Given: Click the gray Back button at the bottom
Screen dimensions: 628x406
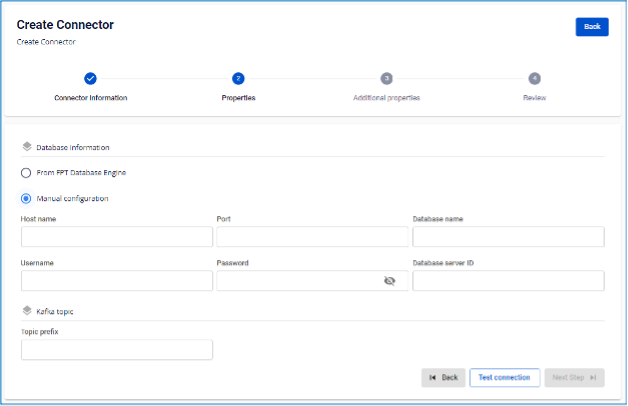Looking at the screenshot, I should [x=443, y=378].
